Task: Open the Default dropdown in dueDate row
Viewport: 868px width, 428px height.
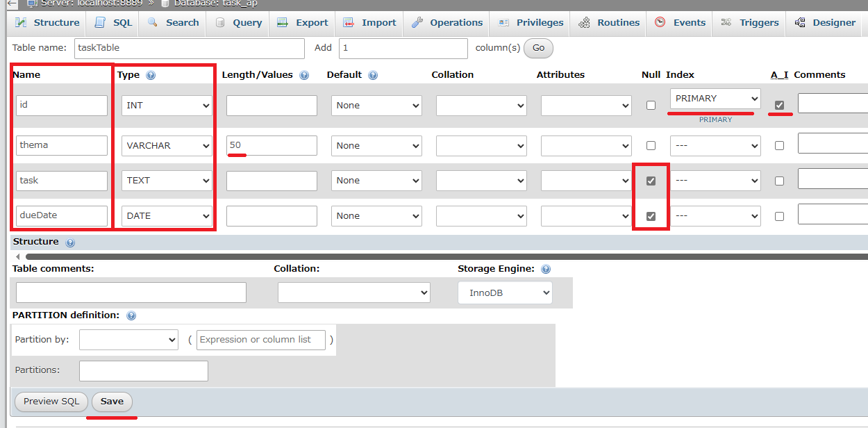Action: (376, 216)
